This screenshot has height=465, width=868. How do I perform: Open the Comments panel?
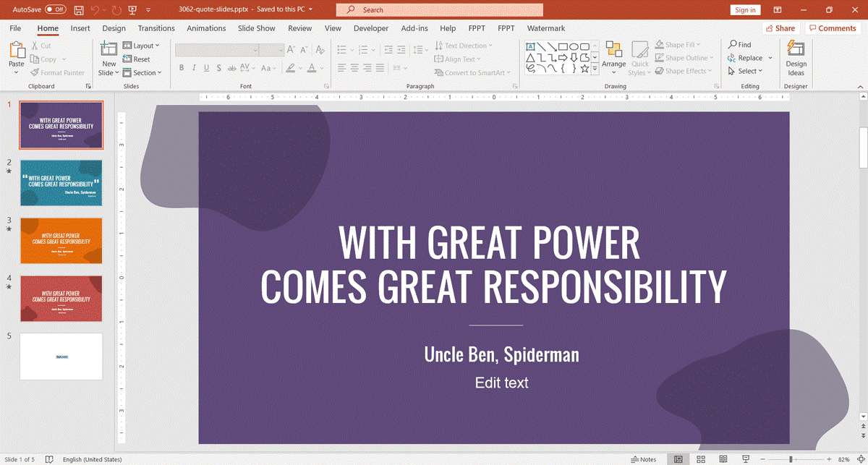(x=833, y=27)
